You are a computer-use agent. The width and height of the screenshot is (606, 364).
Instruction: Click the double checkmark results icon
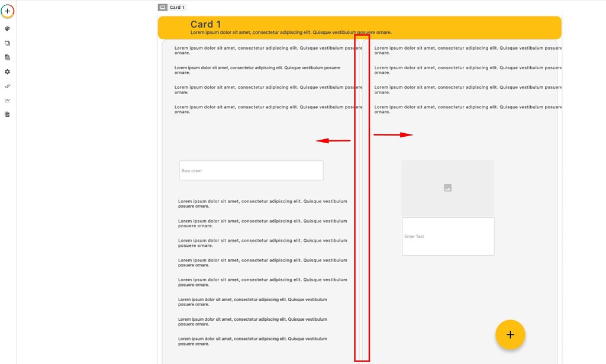click(7, 85)
